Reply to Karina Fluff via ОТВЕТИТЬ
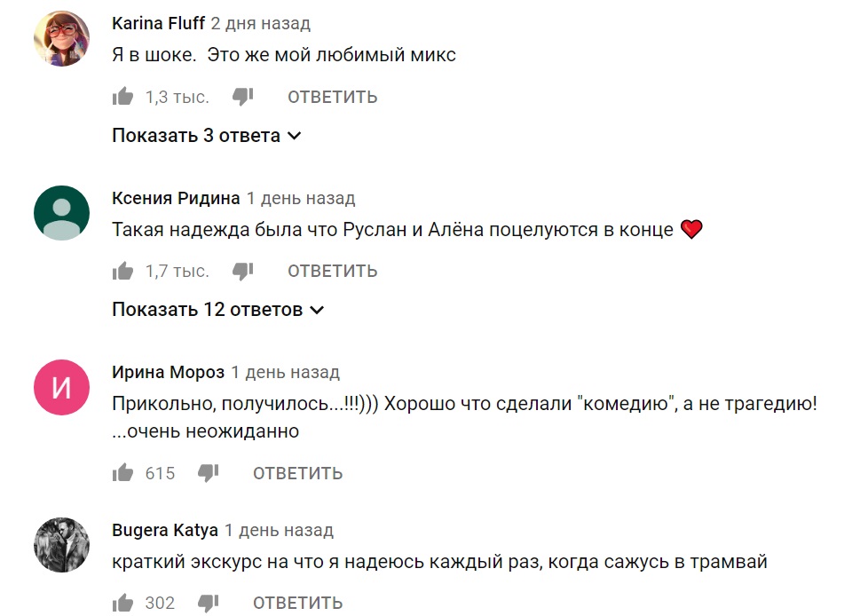The width and height of the screenshot is (852, 616). (333, 97)
